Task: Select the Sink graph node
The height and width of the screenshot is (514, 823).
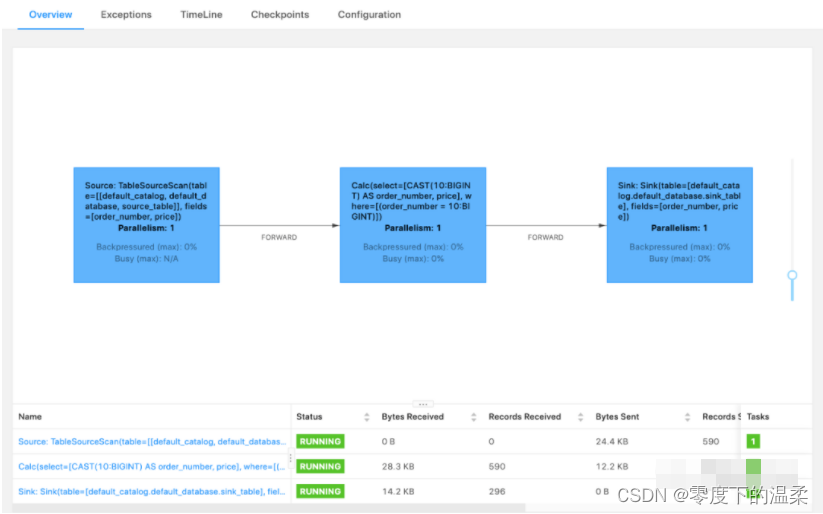Action: click(679, 225)
